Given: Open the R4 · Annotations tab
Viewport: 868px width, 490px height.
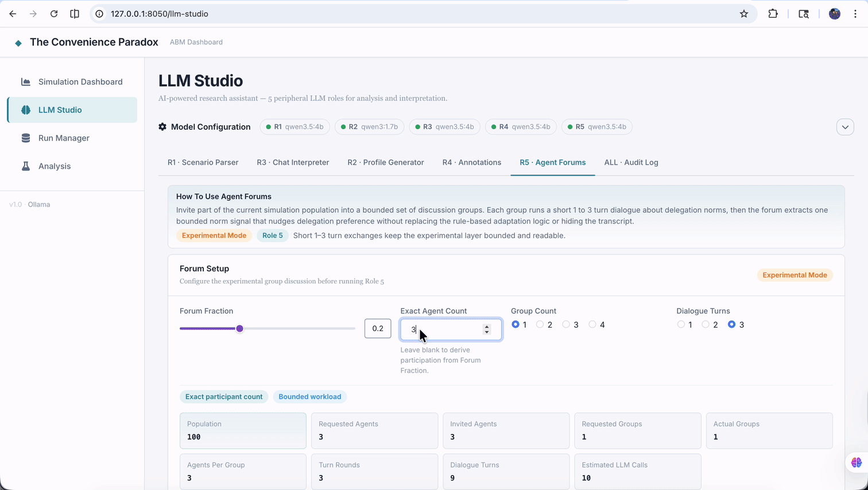Looking at the screenshot, I should click(472, 162).
